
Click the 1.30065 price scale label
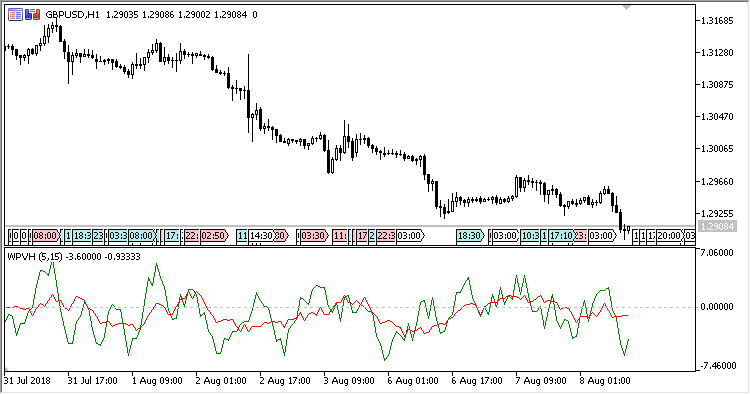point(717,149)
